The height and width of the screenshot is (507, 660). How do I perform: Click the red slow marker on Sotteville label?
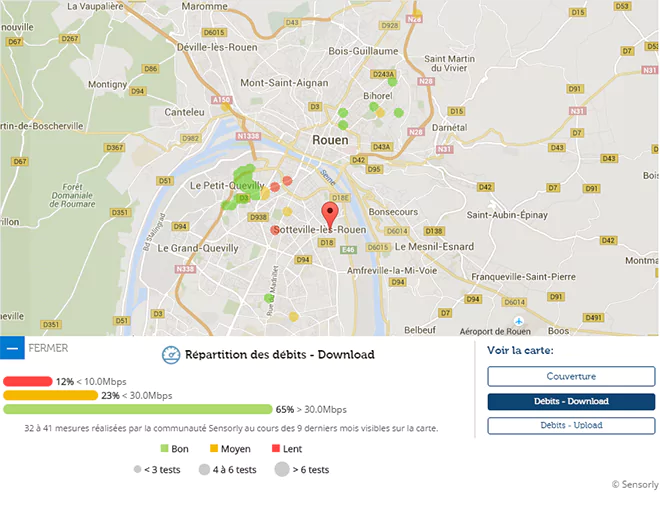[x=275, y=230]
